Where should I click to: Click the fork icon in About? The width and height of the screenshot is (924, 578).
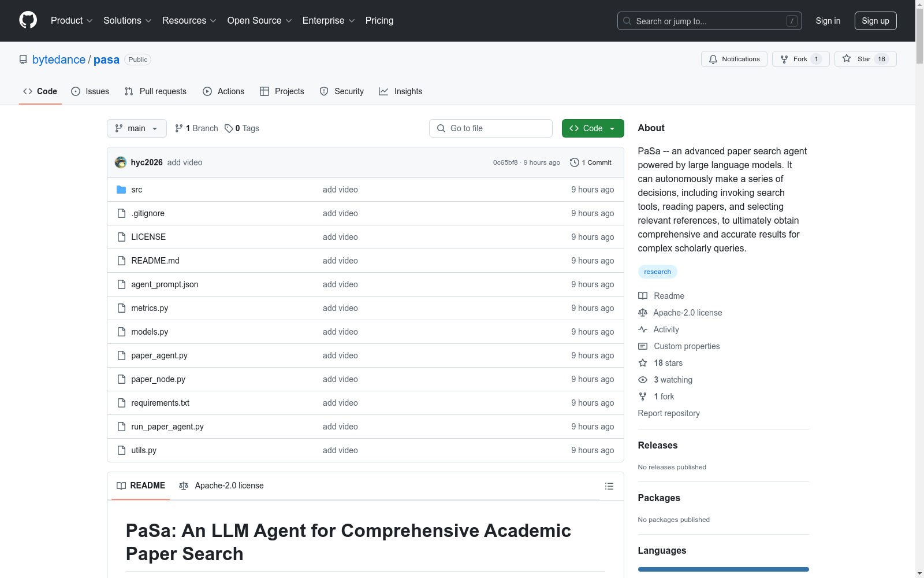[643, 397]
